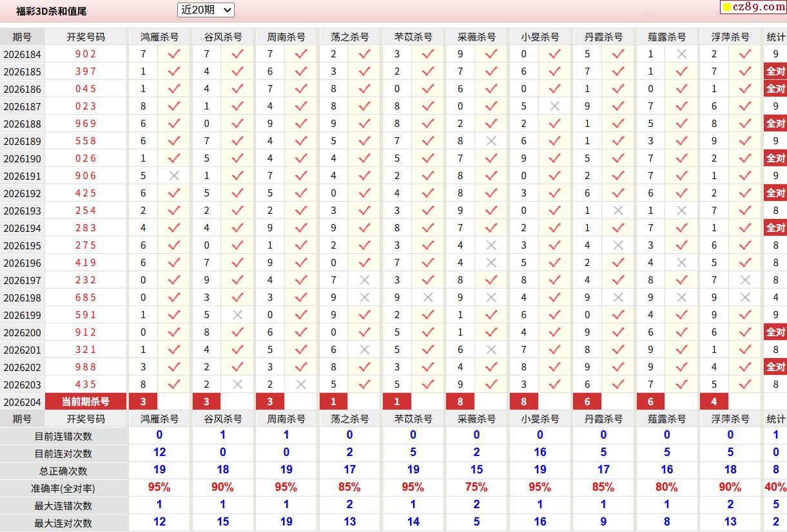Select draw number 435 in row 2026203
The width and height of the screenshot is (787, 532).
(86, 385)
